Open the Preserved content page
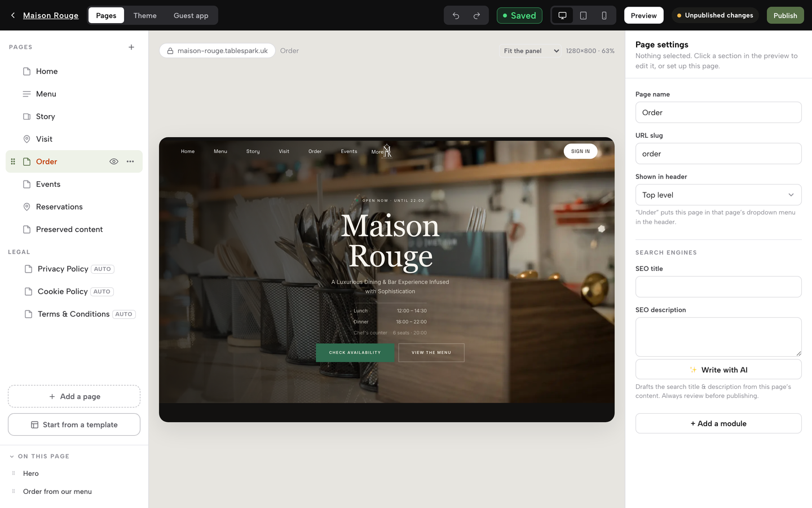The image size is (812, 508). coord(74,229)
